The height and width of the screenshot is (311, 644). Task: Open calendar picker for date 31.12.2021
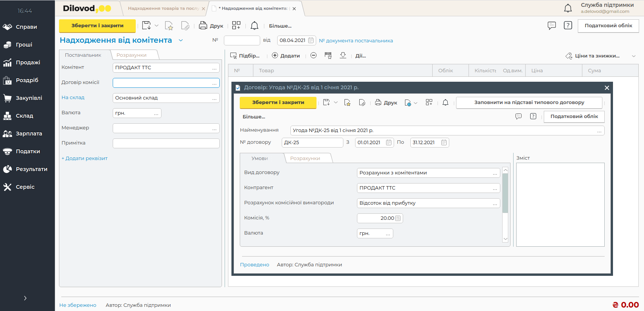[x=444, y=143]
